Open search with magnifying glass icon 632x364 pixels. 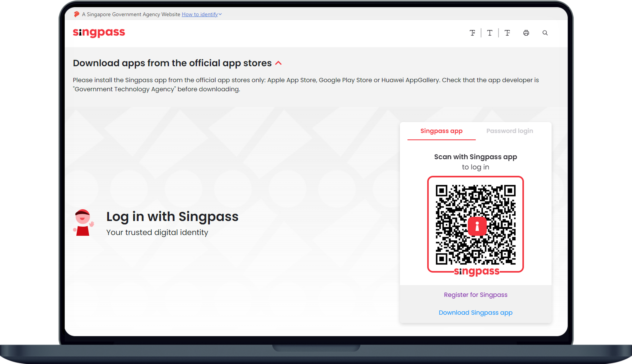click(x=545, y=33)
